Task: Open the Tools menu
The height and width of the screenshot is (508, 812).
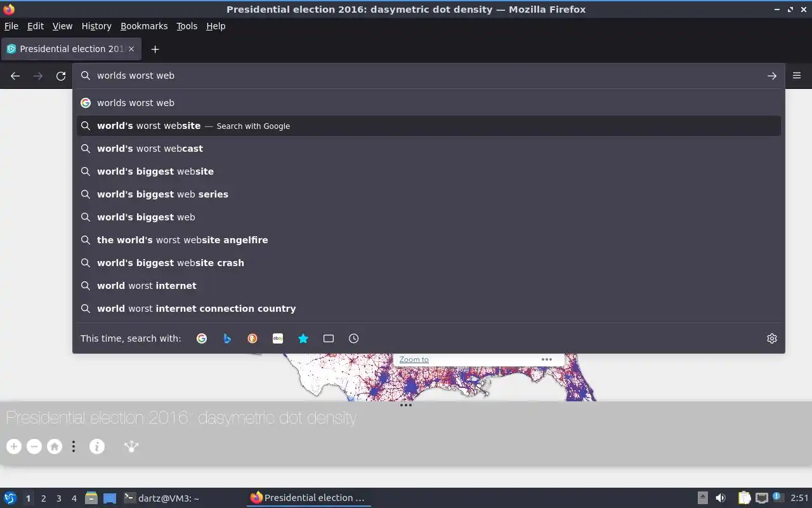Action: pos(187,26)
